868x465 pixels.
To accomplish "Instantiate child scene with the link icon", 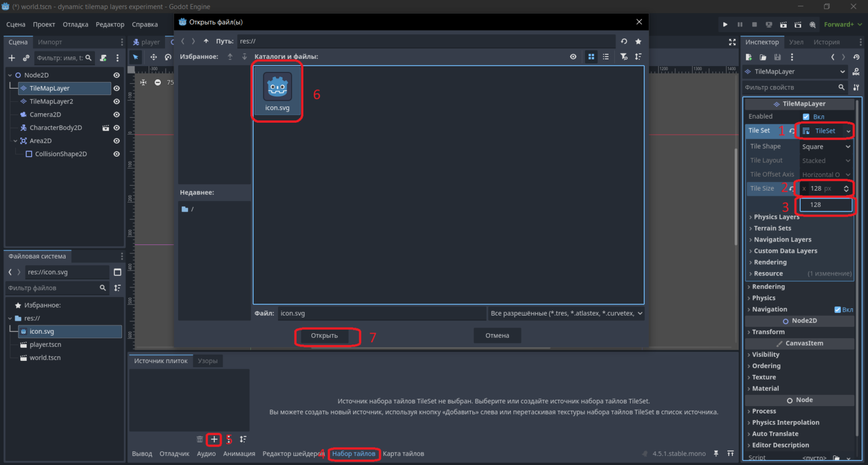I will (26, 58).
